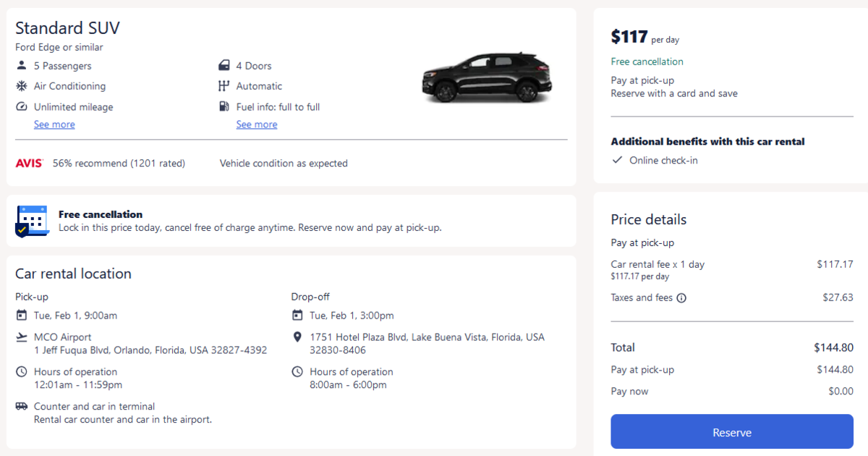Click the MCO Airport plane icon
Image resolution: width=868 pixels, height=456 pixels.
tap(21, 337)
